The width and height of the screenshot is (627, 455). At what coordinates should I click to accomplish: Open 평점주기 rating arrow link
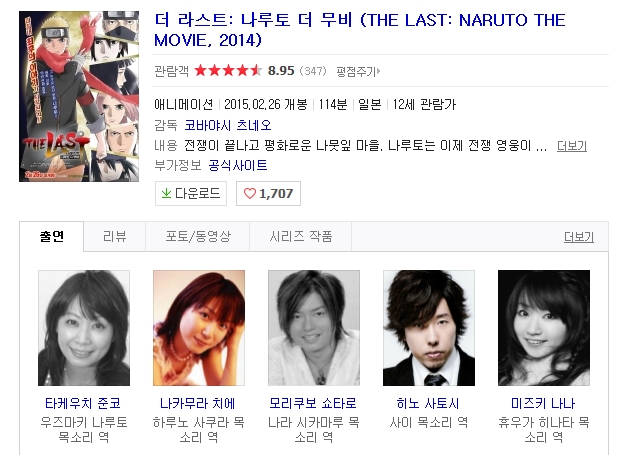tap(358, 71)
